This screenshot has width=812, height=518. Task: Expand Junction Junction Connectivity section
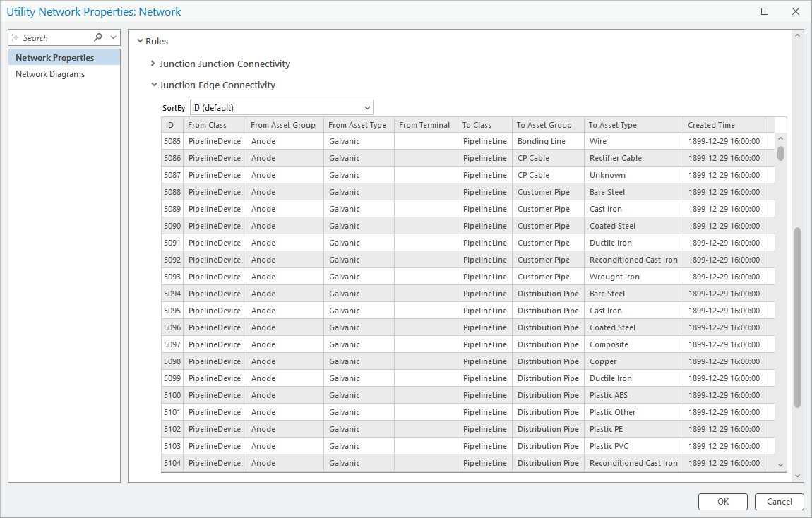153,64
